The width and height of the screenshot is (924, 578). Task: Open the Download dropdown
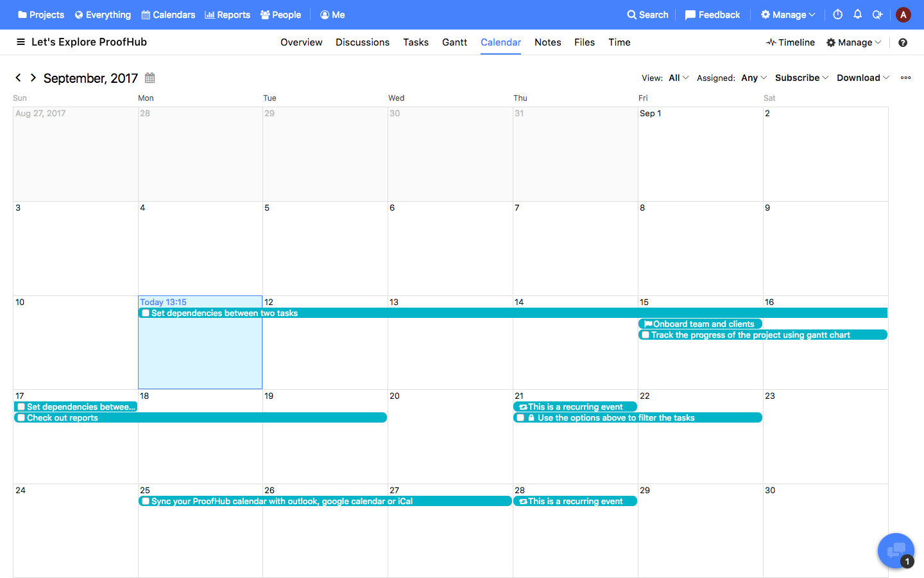863,78
